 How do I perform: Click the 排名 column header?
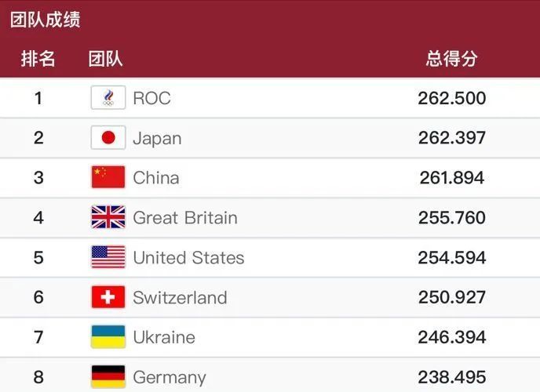pyautogui.click(x=38, y=59)
